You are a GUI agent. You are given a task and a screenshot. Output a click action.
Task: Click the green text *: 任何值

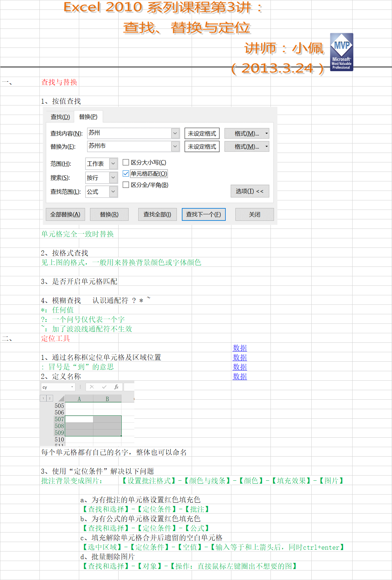tap(57, 310)
